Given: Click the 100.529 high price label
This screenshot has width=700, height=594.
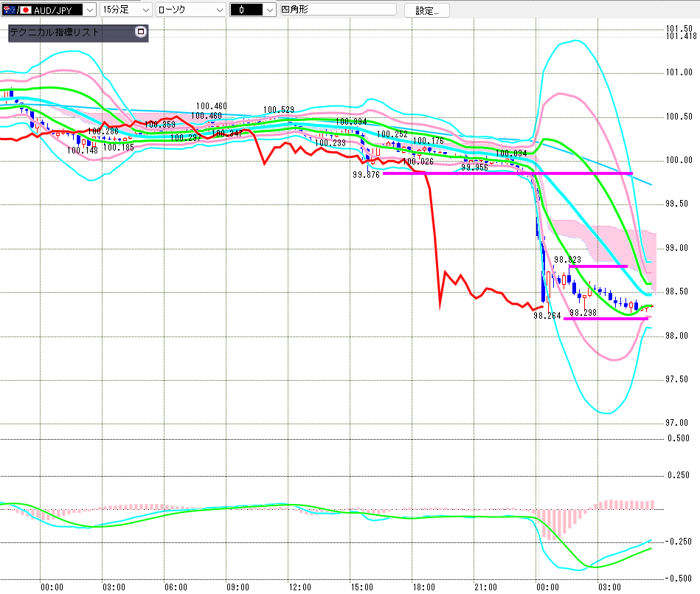Looking at the screenshot, I should (278, 110).
